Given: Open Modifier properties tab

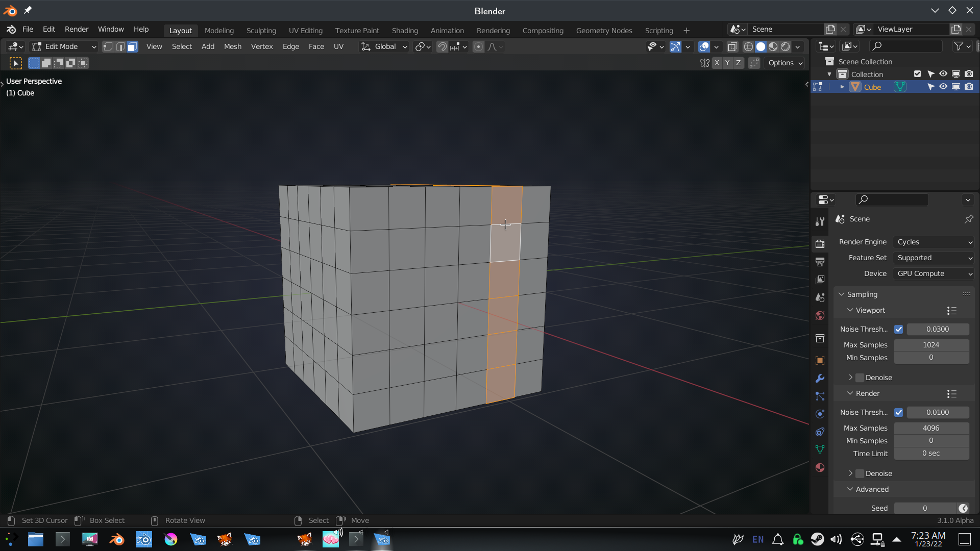Looking at the screenshot, I should [x=820, y=379].
